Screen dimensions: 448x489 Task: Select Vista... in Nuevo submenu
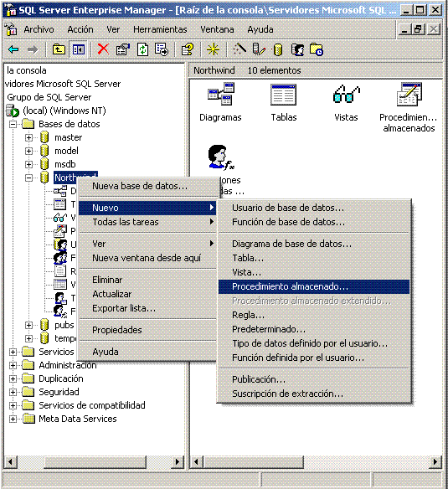[314, 272]
